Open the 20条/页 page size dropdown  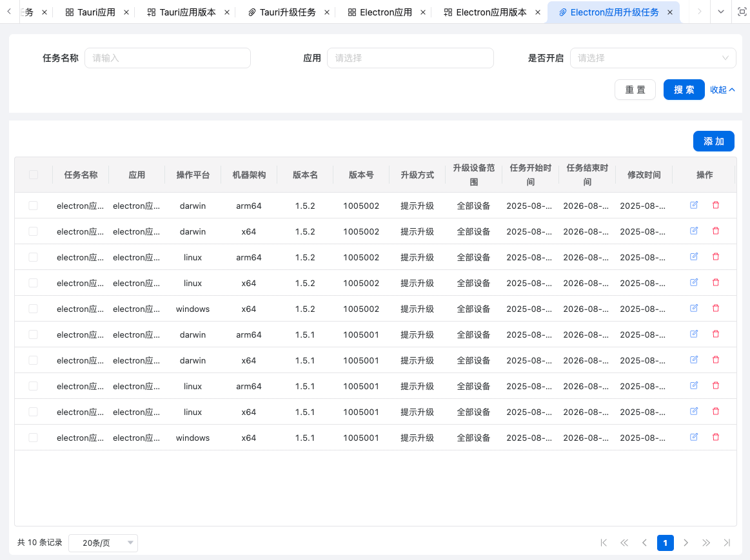tap(103, 543)
